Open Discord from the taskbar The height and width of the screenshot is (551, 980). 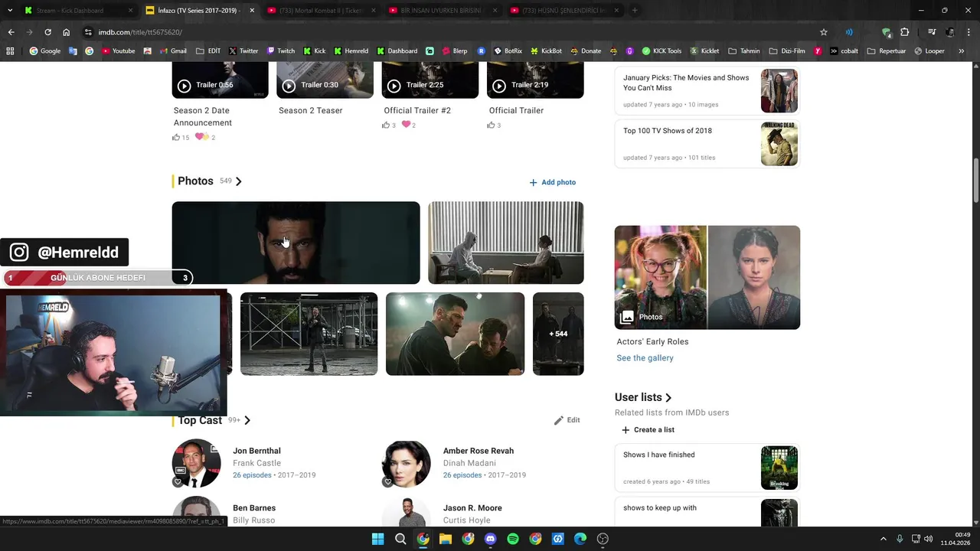pyautogui.click(x=491, y=539)
